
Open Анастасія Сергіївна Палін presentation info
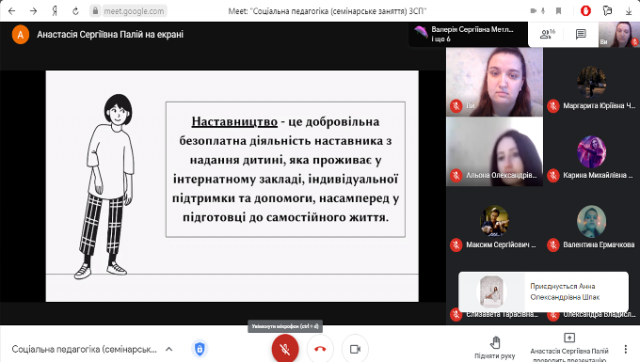[569, 348]
